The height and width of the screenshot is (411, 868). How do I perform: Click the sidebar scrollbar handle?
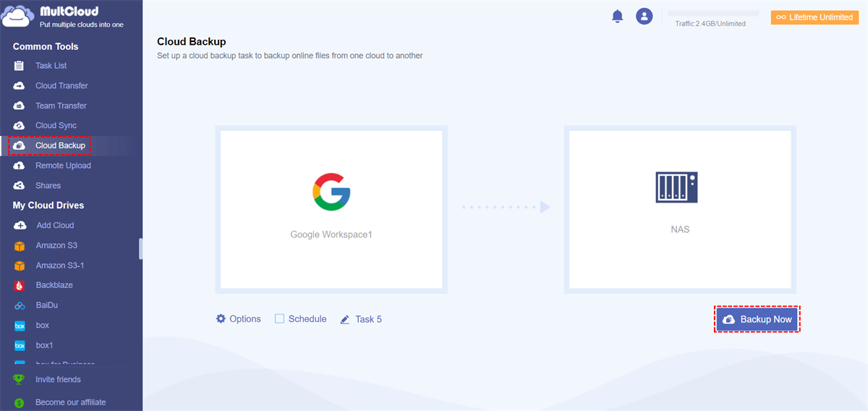click(141, 248)
